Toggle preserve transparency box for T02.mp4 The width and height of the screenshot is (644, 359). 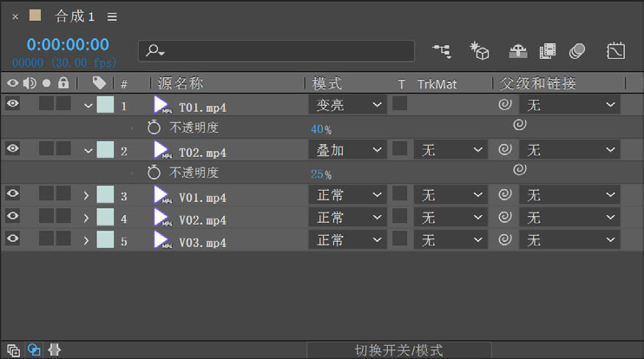tap(399, 149)
